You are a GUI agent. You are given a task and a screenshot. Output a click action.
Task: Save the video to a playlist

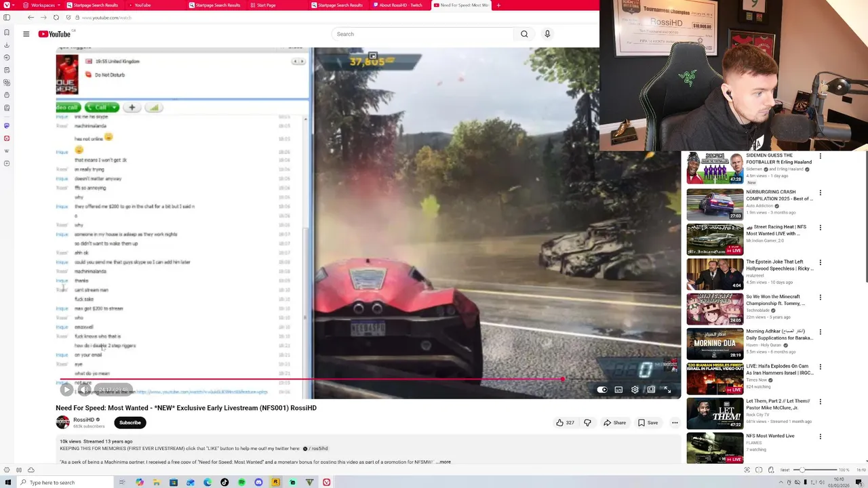[648, 422]
